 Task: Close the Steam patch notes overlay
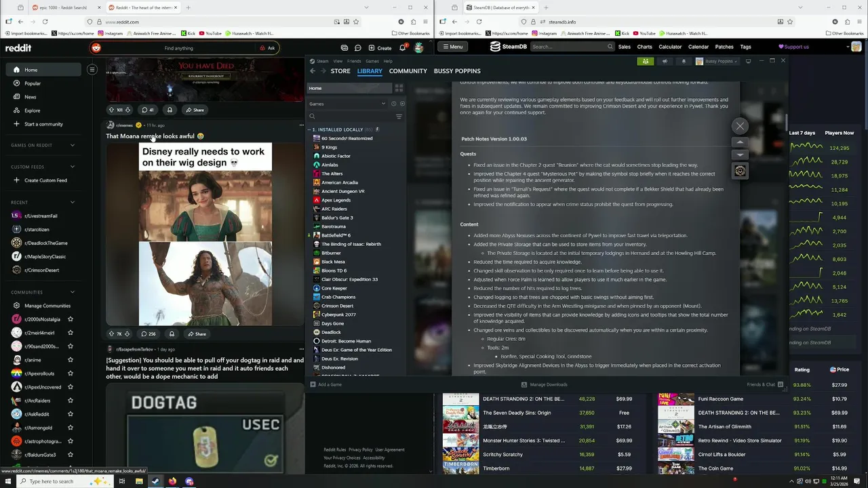tap(740, 126)
